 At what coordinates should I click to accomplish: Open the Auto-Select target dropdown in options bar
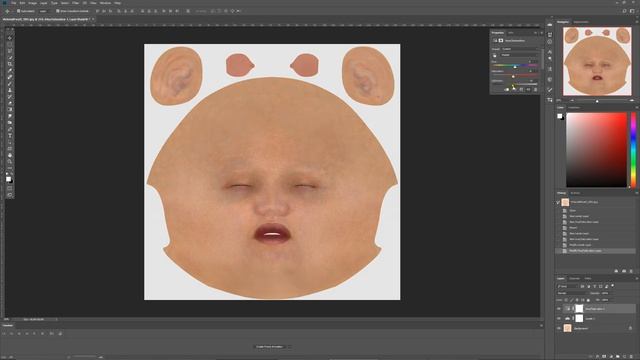(43, 11)
